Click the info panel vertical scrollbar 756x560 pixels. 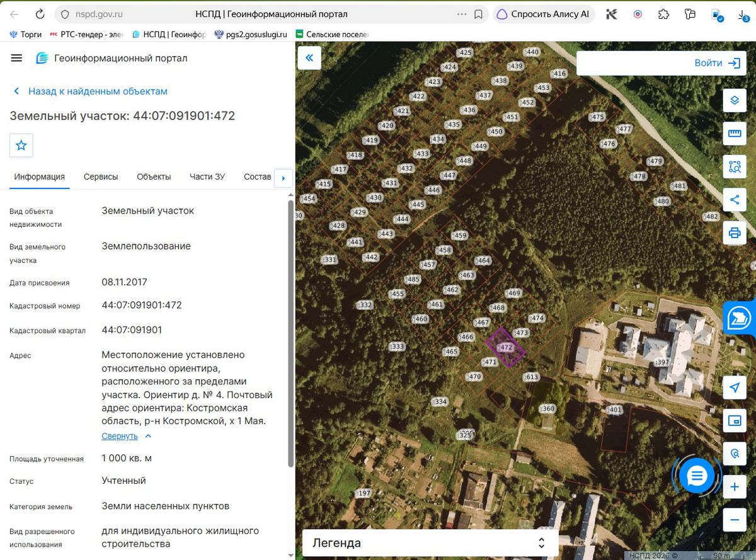click(290, 334)
